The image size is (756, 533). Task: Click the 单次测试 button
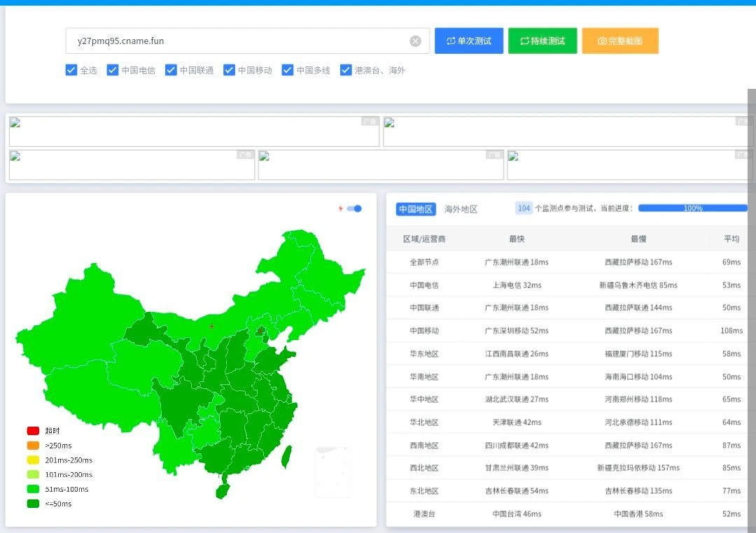[x=469, y=41]
